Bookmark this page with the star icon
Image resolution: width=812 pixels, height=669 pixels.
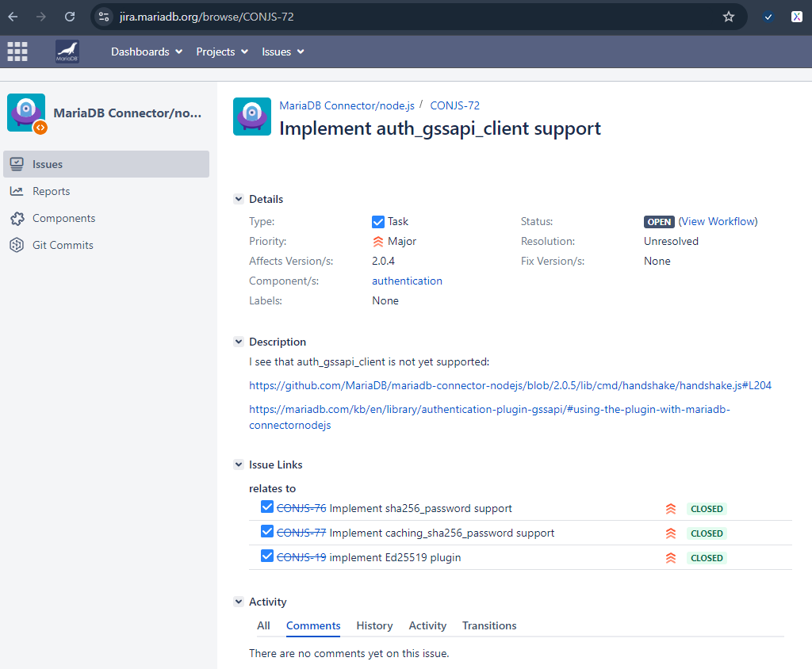click(x=729, y=17)
